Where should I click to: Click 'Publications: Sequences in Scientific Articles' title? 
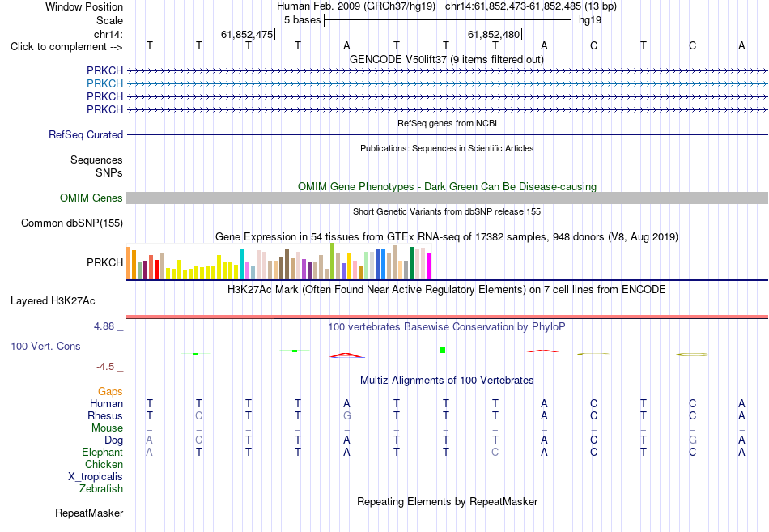(447, 148)
